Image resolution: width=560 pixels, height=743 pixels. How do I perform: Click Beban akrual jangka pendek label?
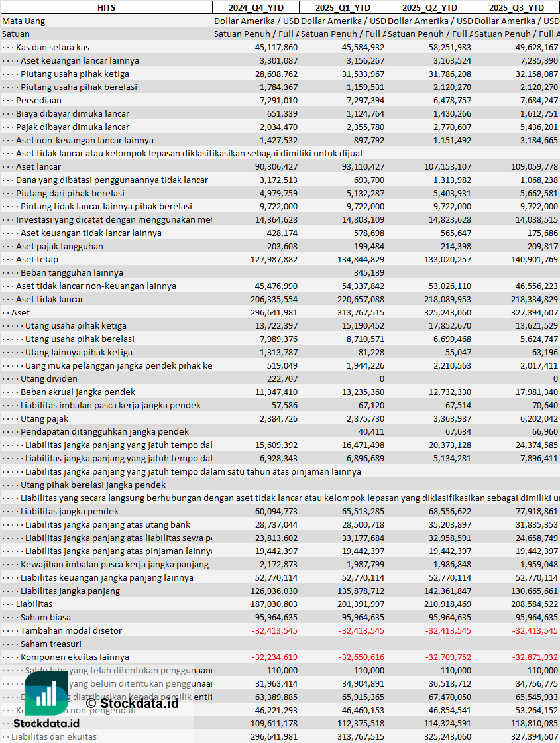[x=78, y=392]
